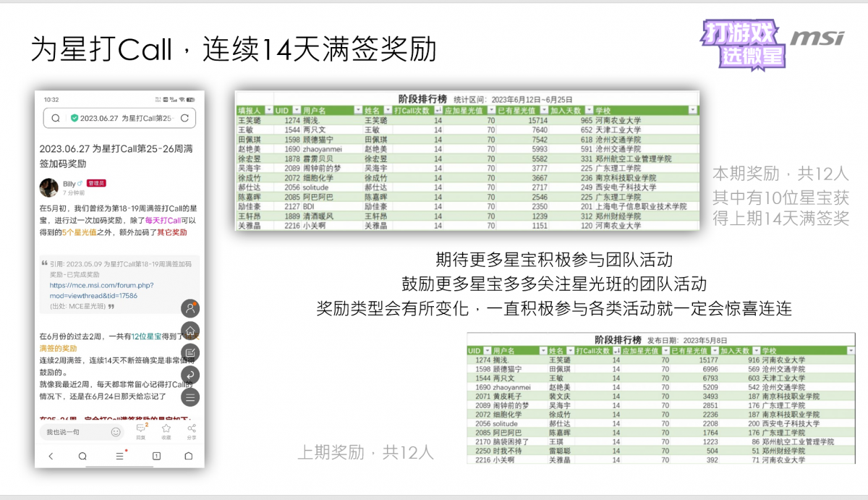
Task: Share the post using the 分享 icon
Action: 192,431
